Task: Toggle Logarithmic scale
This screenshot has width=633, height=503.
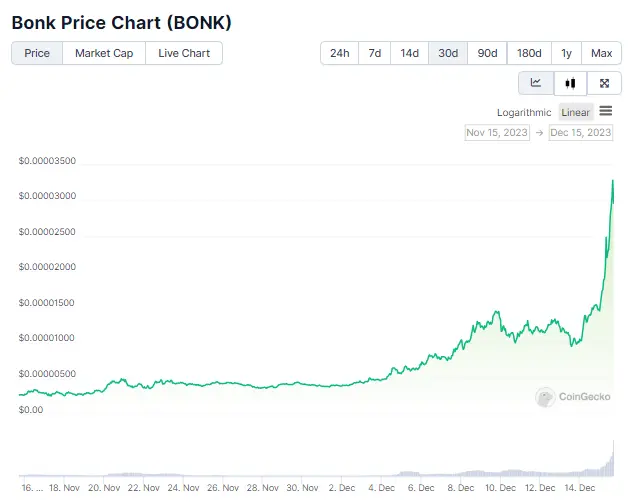Action: [x=524, y=113]
